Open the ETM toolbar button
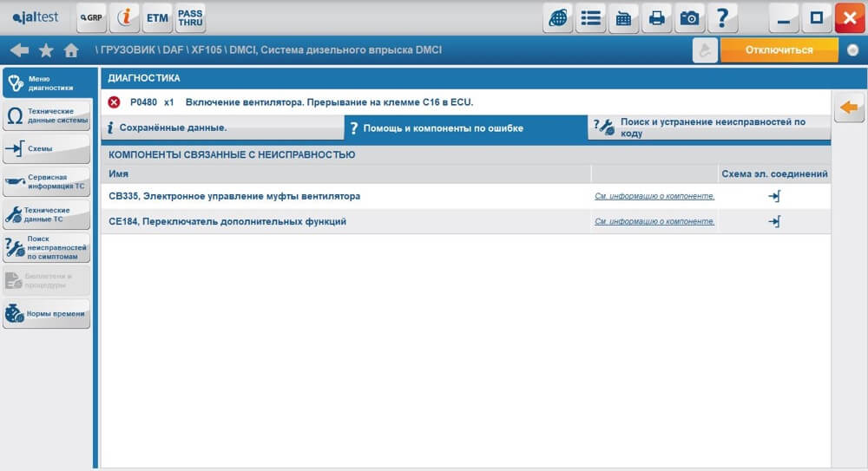 tap(157, 17)
